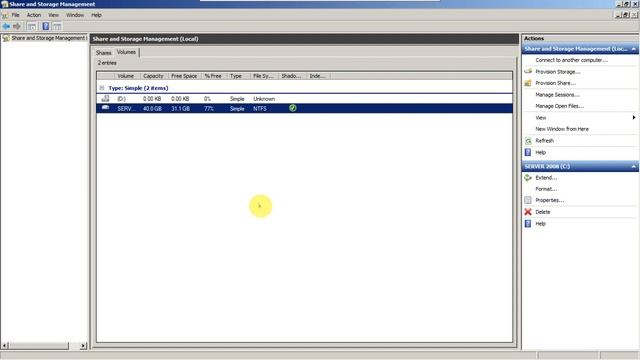Open the View menu in menu bar

pyautogui.click(x=53, y=15)
